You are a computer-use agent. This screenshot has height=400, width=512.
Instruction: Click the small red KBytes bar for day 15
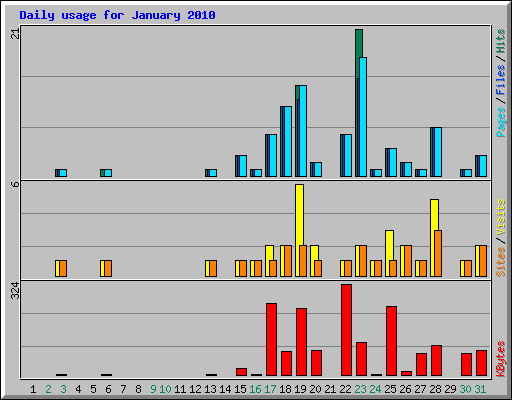241,372
